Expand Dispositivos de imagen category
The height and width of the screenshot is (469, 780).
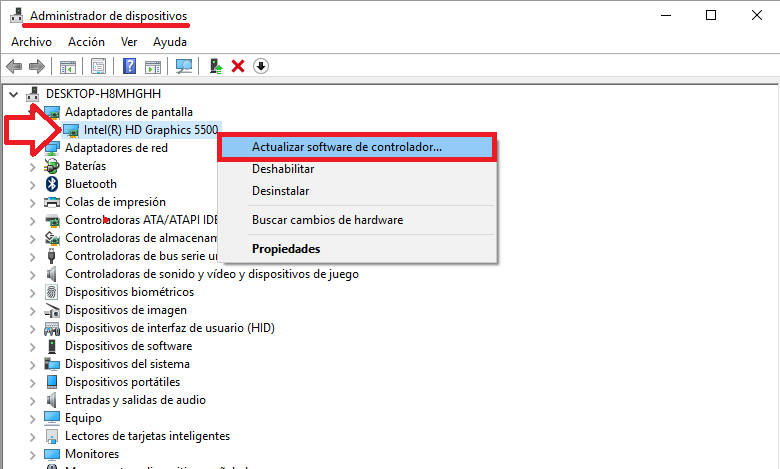click(x=32, y=311)
